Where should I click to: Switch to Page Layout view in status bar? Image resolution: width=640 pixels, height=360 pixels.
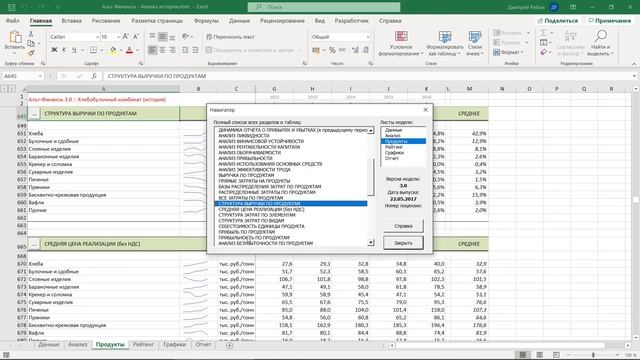point(540,355)
